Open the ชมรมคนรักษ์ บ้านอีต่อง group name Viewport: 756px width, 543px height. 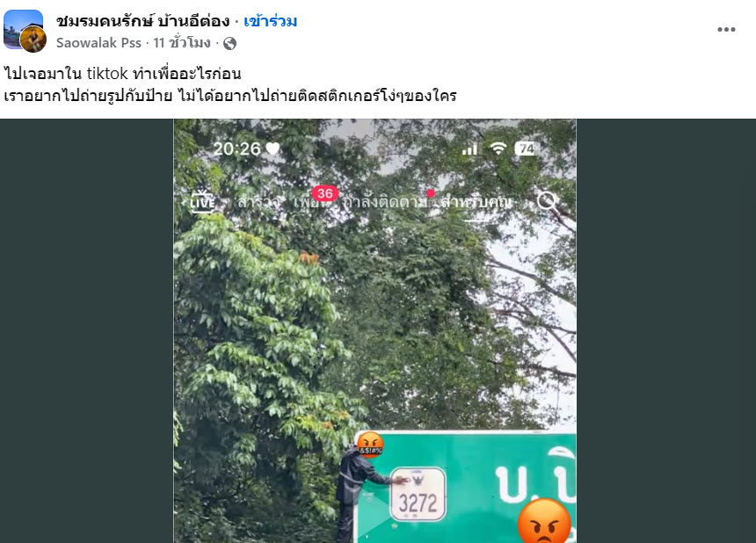pos(143,21)
